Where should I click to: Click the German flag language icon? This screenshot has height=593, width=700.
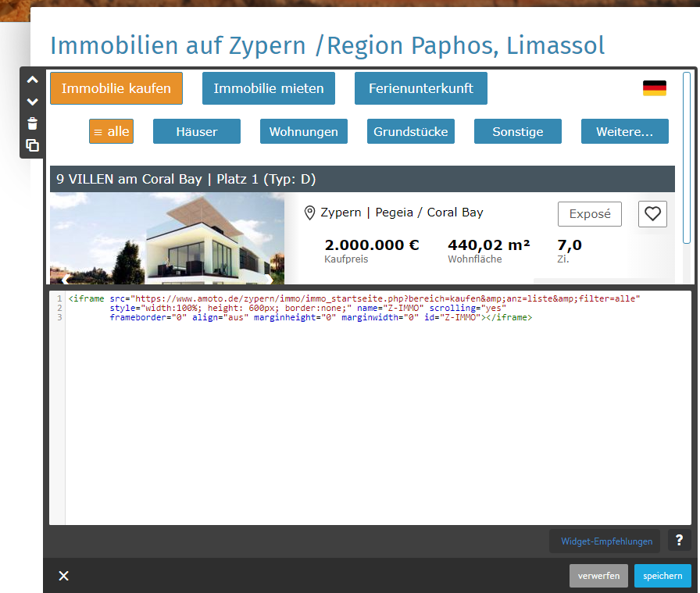pyautogui.click(x=654, y=88)
